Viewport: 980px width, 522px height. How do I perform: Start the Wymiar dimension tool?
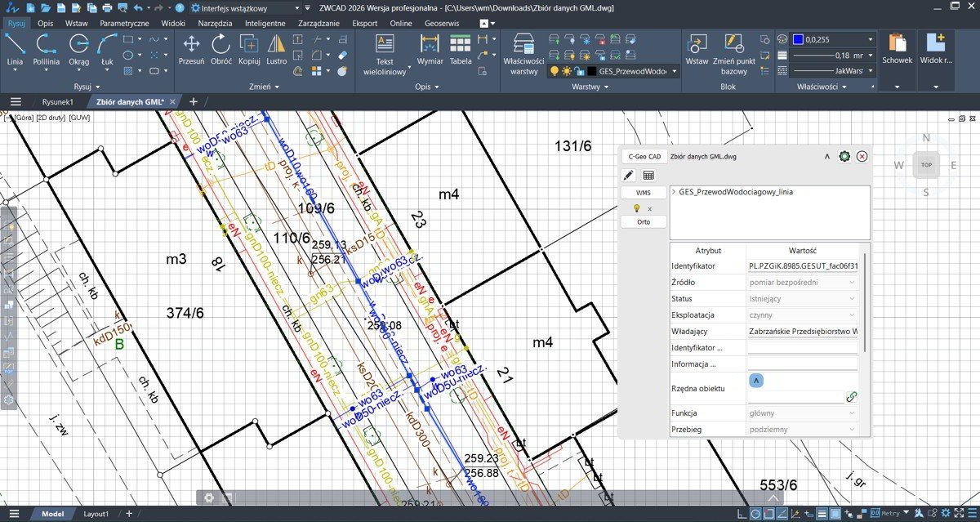(430, 49)
